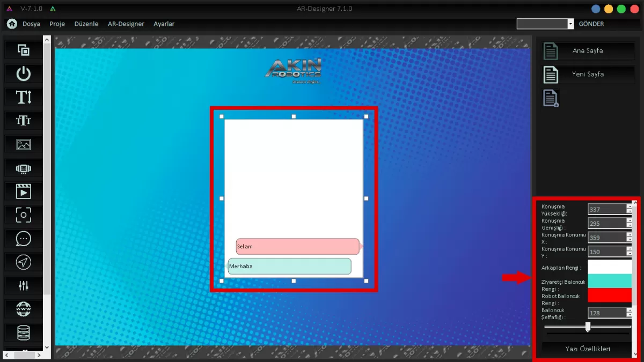Select the video player tool icon
Viewport: 644px width, 362px height.
24,191
